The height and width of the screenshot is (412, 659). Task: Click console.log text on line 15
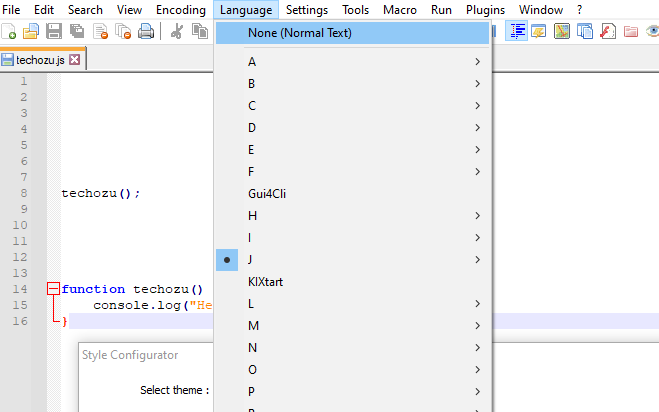(x=137, y=305)
